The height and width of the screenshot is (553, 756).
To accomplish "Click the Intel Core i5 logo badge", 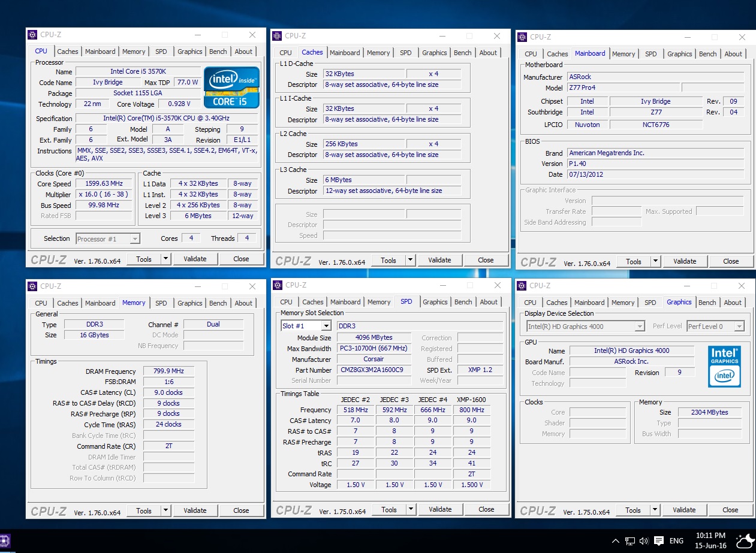I will [231, 87].
